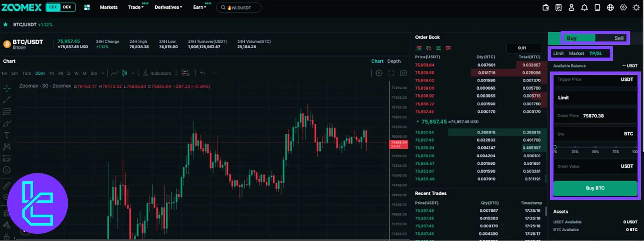Image resolution: width=644 pixels, height=241 pixels.
Task: Toggle exchange to DEX
Action: click(67, 7)
